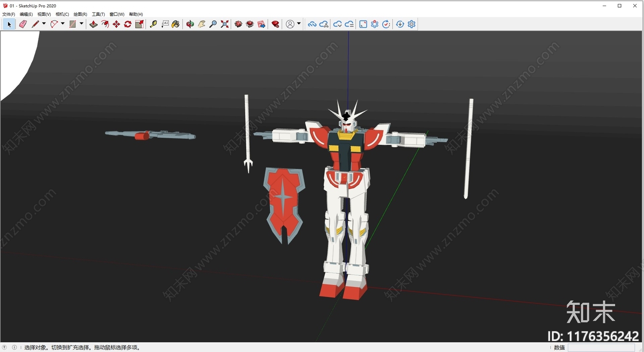The height and width of the screenshot is (352, 644).
Task: Activate the Push/Pull tool
Action: [x=93, y=24]
